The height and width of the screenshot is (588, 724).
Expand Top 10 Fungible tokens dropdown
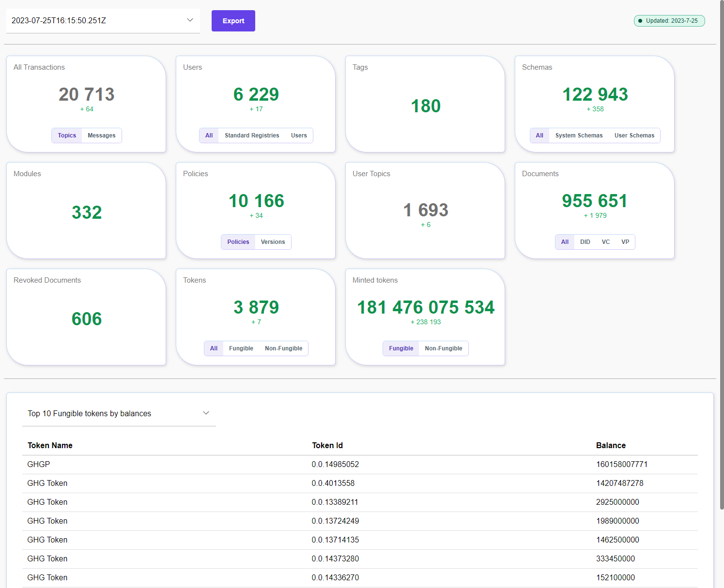tap(206, 413)
